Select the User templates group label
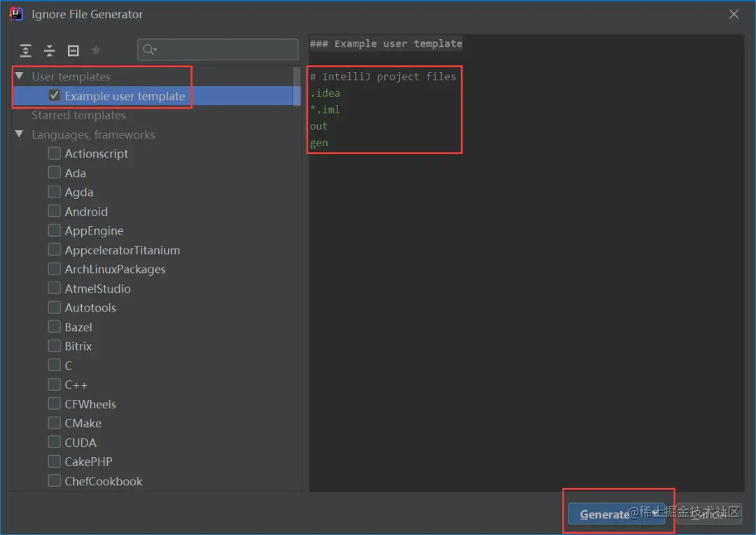This screenshot has height=535, width=756. pos(71,77)
